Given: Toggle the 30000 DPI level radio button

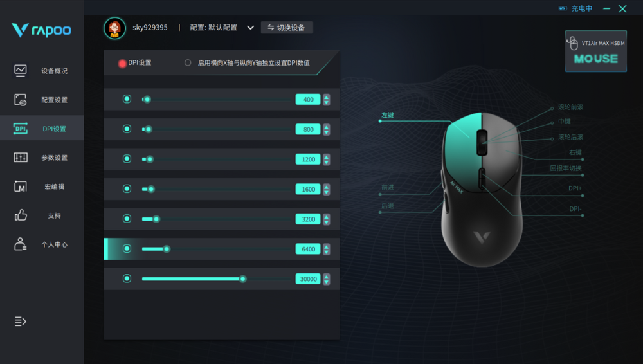Looking at the screenshot, I should pos(127,278).
